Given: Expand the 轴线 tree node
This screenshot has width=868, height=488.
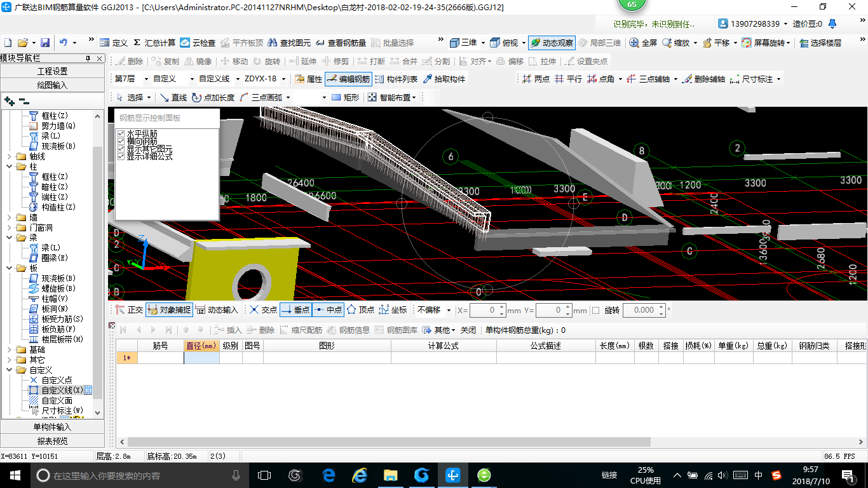Looking at the screenshot, I should [9, 156].
